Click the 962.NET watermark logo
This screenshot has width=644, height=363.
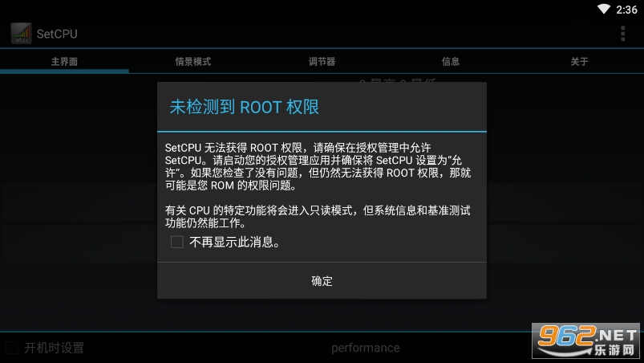click(x=586, y=341)
